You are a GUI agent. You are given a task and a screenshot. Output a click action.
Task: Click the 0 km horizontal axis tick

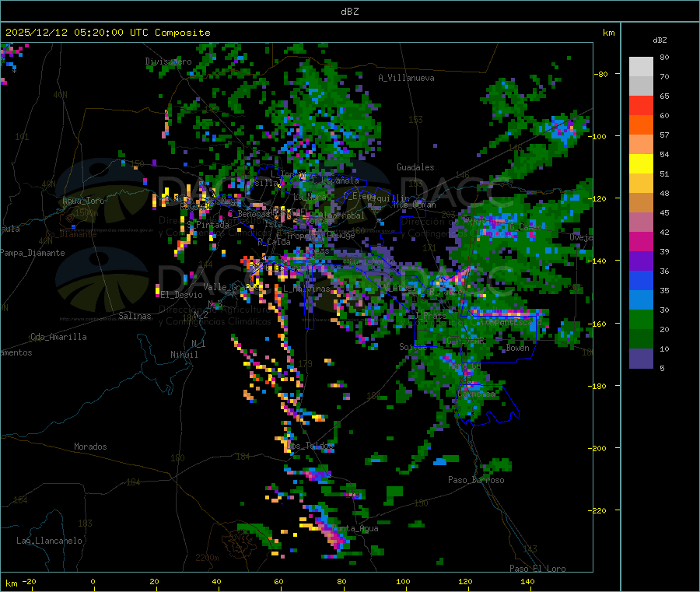coord(93,582)
